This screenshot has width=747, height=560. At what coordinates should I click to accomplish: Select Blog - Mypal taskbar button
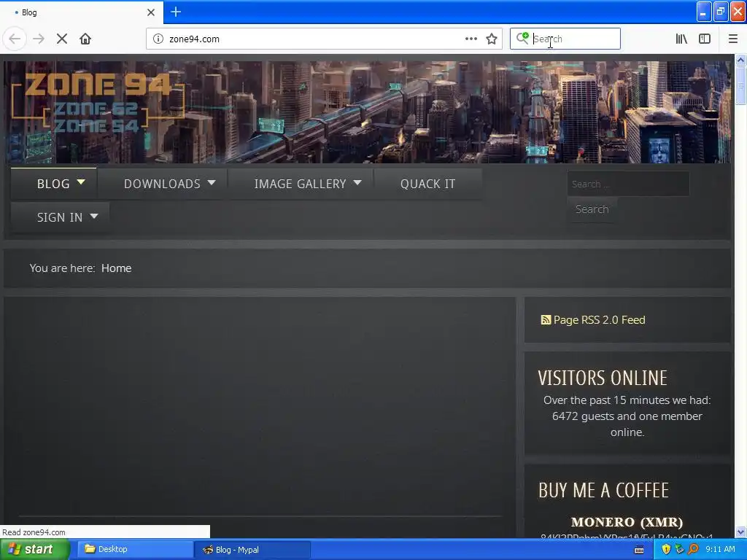[x=252, y=550]
